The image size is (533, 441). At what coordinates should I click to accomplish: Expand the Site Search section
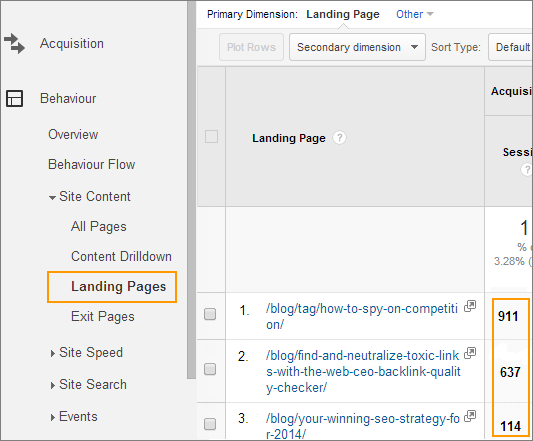(x=52, y=386)
